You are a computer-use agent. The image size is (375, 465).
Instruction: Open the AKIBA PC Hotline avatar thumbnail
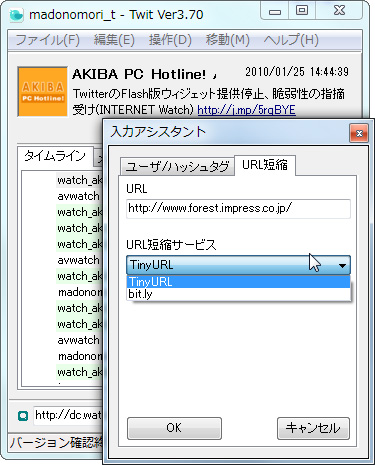tap(42, 92)
